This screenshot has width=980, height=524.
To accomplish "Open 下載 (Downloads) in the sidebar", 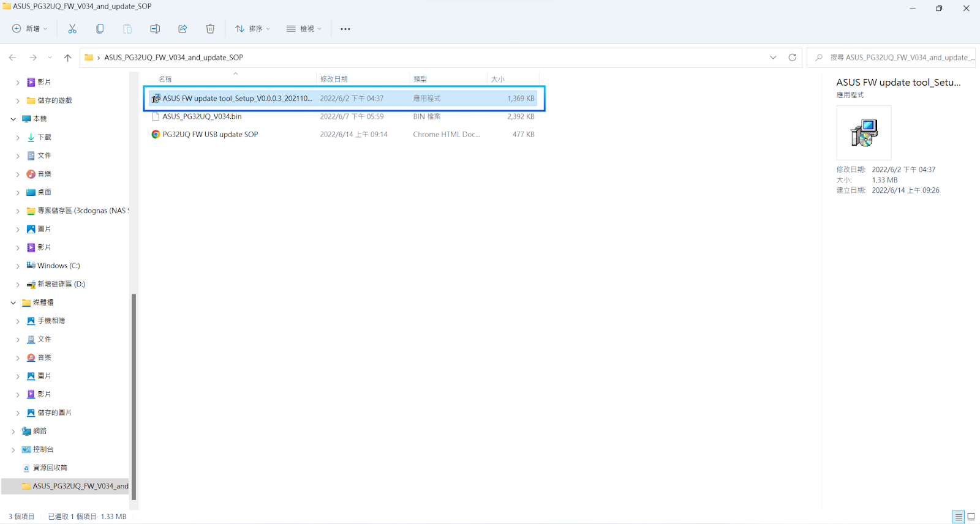I will (x=44, y=137).
